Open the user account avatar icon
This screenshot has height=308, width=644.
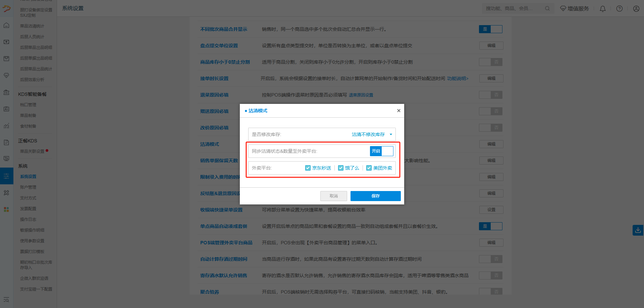636,9
